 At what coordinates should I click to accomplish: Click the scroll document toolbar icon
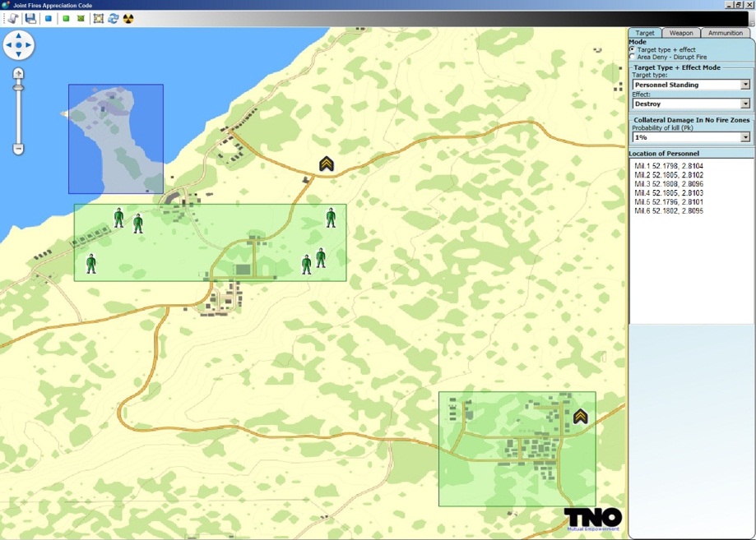point(13,19)
